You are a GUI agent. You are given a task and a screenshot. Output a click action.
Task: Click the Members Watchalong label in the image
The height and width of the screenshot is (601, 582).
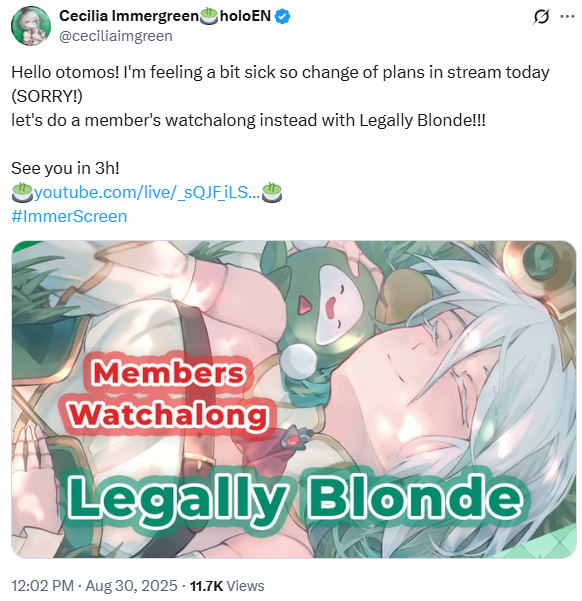[171, 394]
